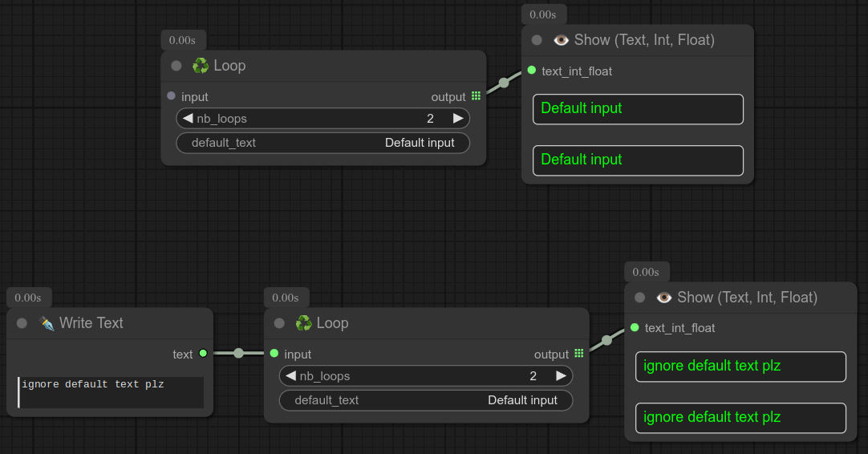This screenshot has height=454, width=868.
Task: Click the top Loop node's output grid icon
Action: tap(476, 96)
